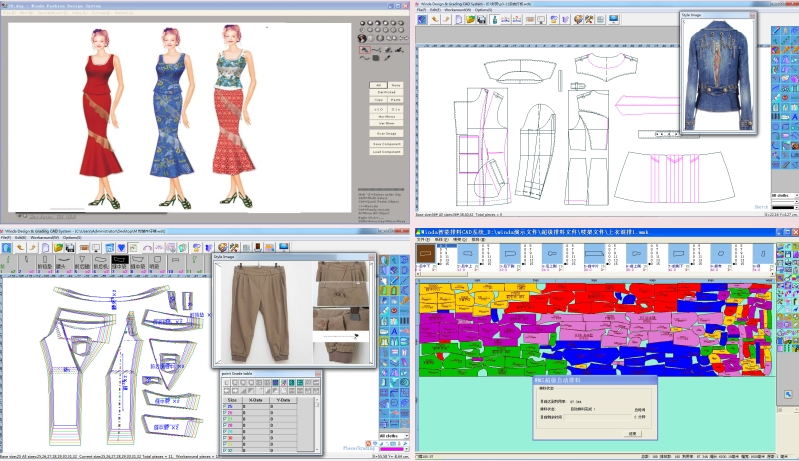
Task: Click hammer tools icon in bottom-left window toolbar
Action: (x=234, y=248)
